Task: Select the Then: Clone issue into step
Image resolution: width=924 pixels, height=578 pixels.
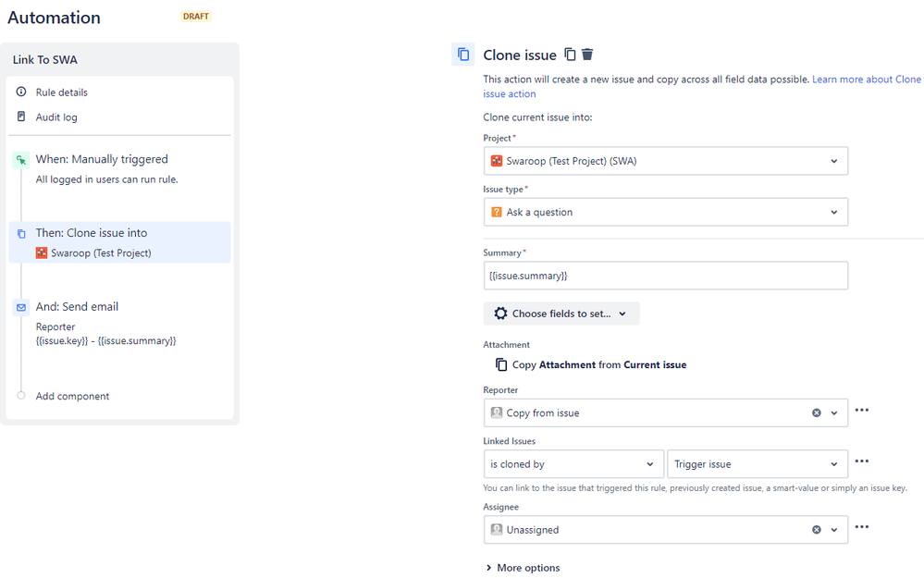Action: [119, 242]
